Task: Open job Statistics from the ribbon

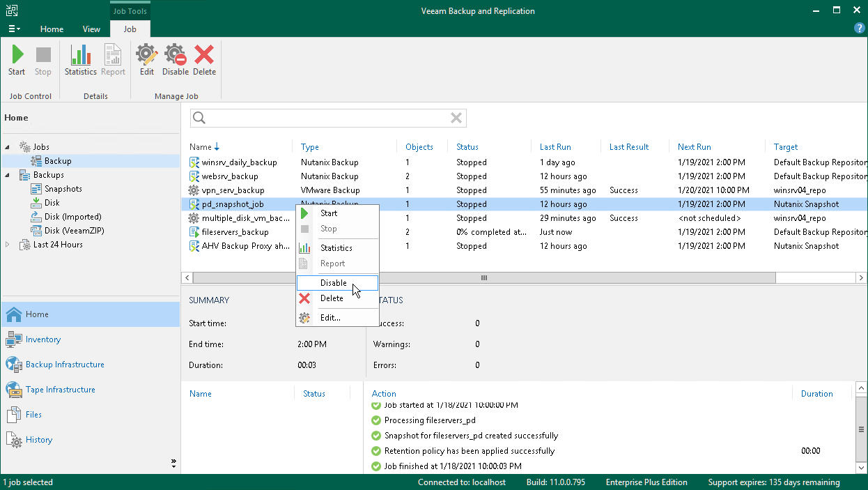Action: 81,60
